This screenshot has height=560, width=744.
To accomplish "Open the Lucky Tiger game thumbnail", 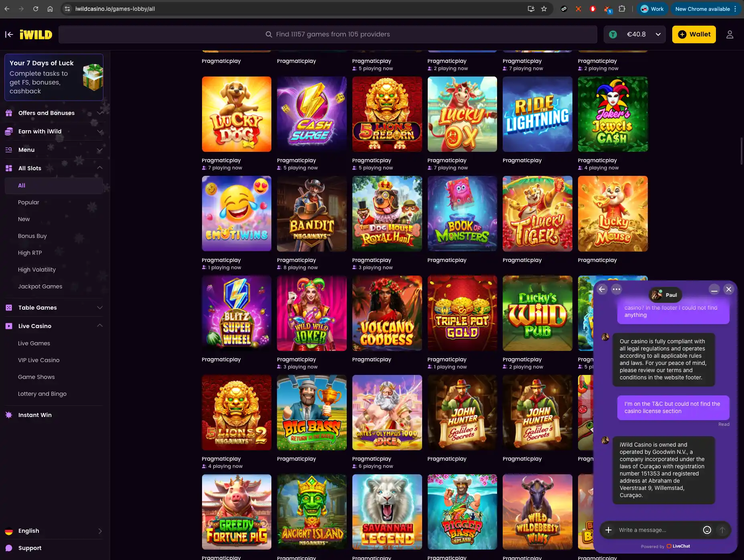I will click(538, 214).
